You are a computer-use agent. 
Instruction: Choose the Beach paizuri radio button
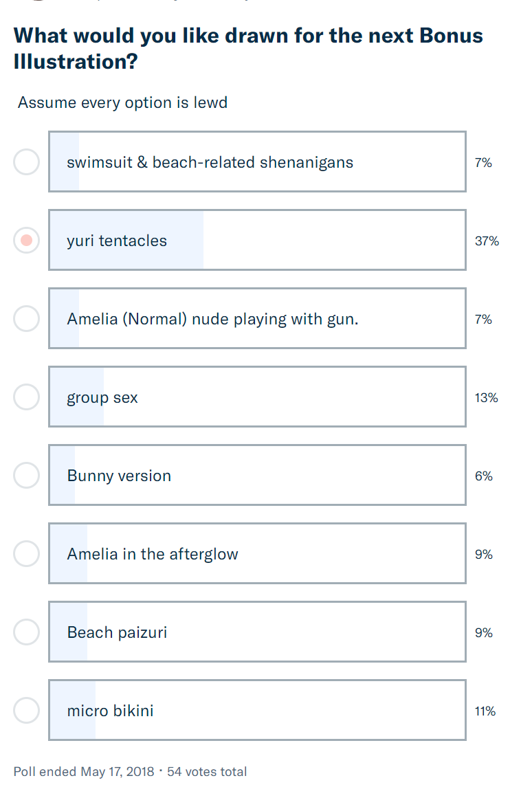(x=27, y=632)
